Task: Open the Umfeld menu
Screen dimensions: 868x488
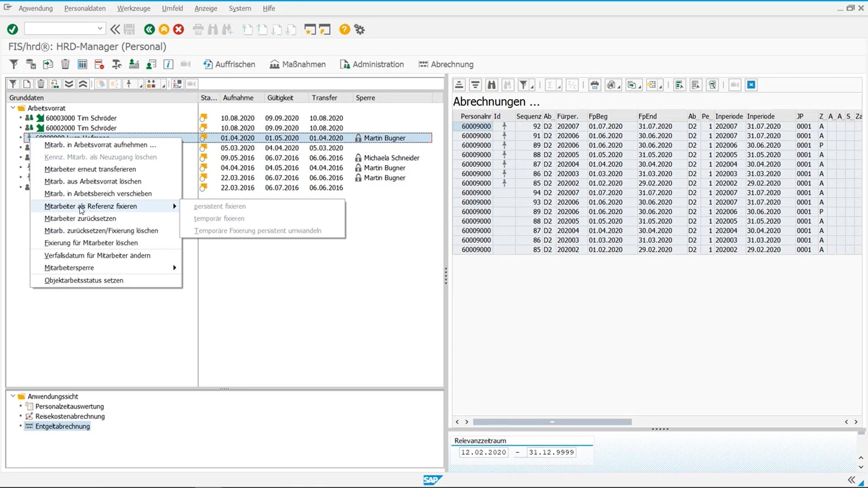Action: pos(172,8)
